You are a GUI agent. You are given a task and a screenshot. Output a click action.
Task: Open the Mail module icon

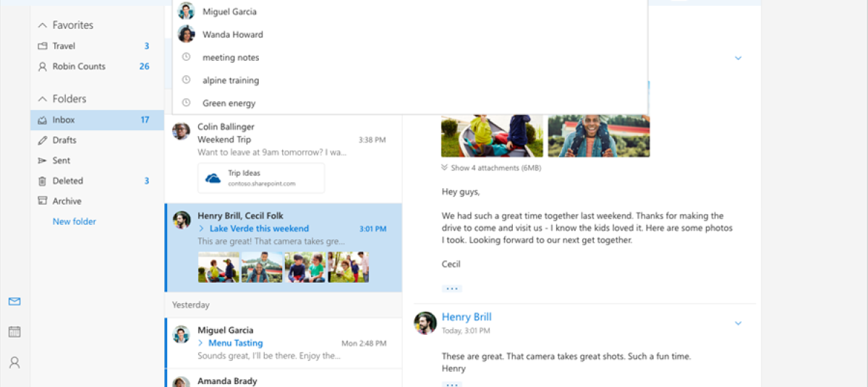point(14,302)
